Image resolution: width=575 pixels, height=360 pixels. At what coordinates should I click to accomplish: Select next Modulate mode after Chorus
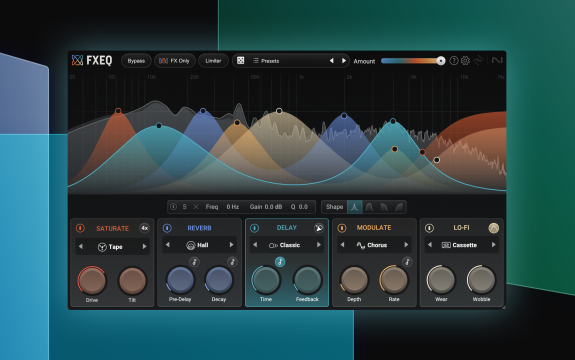406,245
